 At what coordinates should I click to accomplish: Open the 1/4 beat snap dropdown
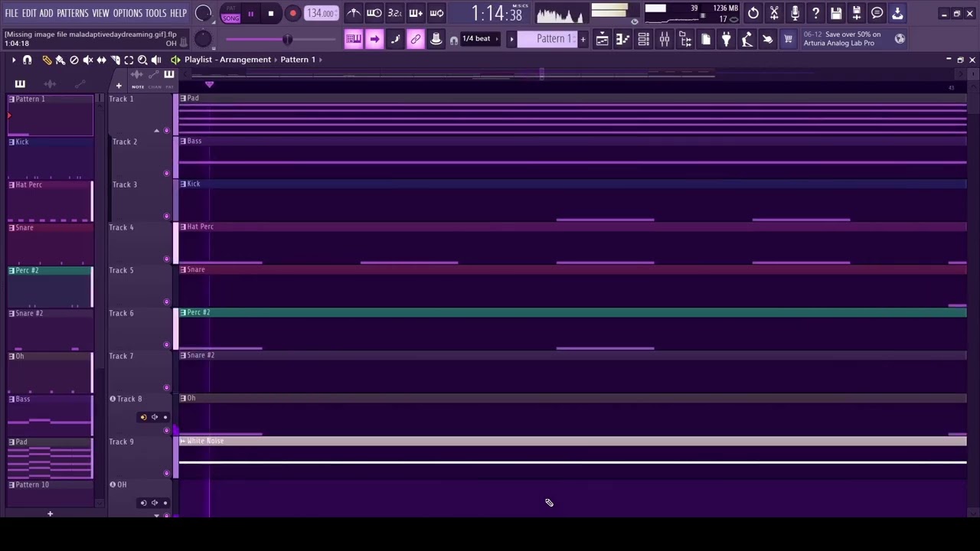click(478, 39)
